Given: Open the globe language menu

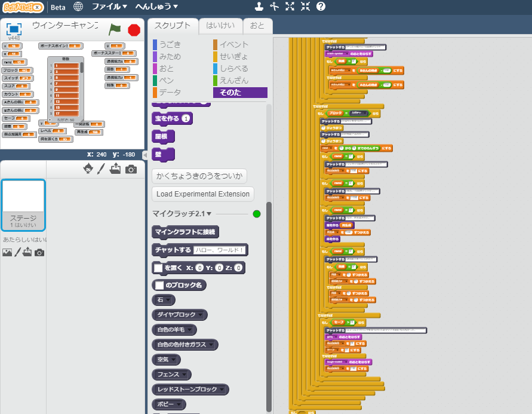Looking at the screenshot, I should coord(78,7).
